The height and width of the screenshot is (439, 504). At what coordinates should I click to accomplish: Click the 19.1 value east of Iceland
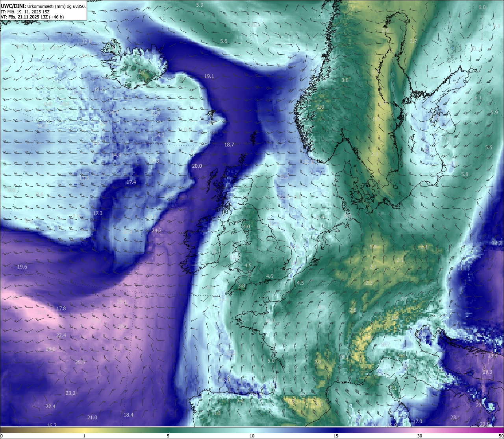209,76
